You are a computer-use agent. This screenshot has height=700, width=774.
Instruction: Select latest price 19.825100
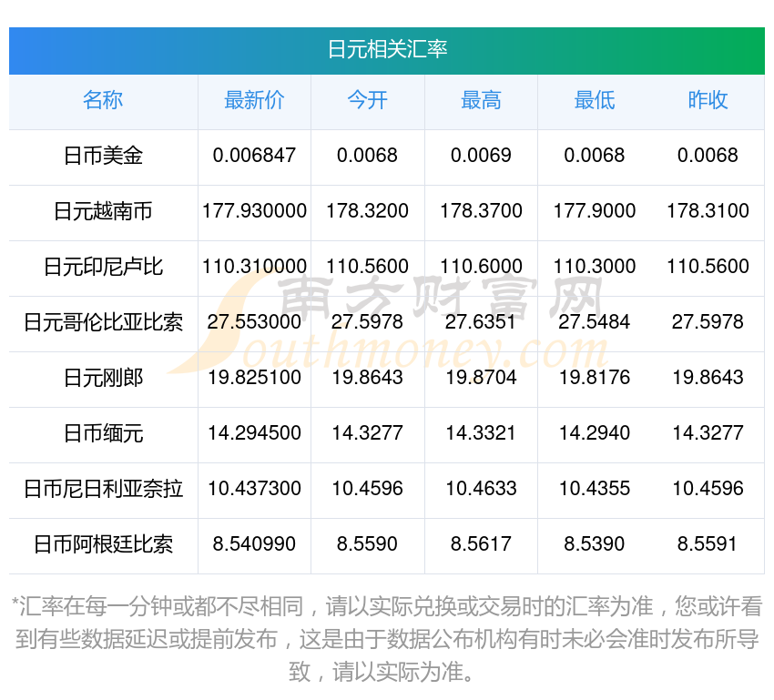(254, 378)
